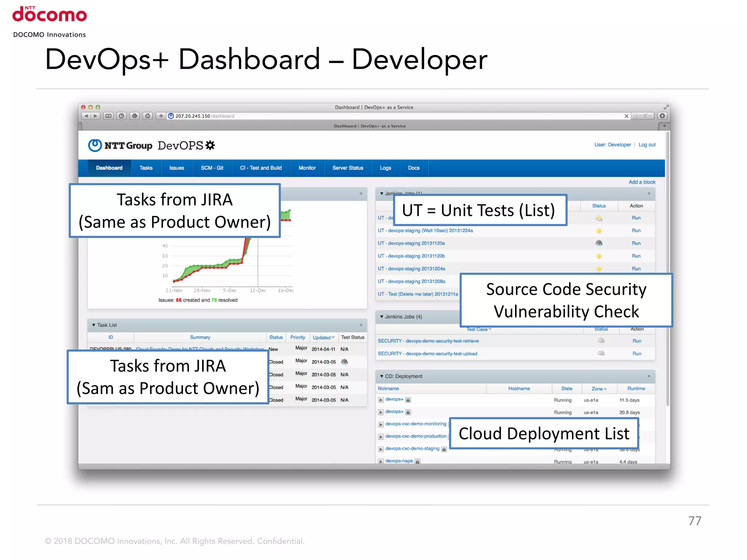
Task: Open the bookmarks book icon
Action: (108, 116)
